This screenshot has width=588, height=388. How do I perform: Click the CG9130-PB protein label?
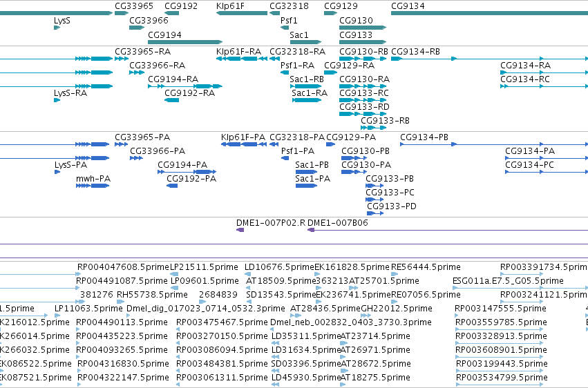pos(366,151)
